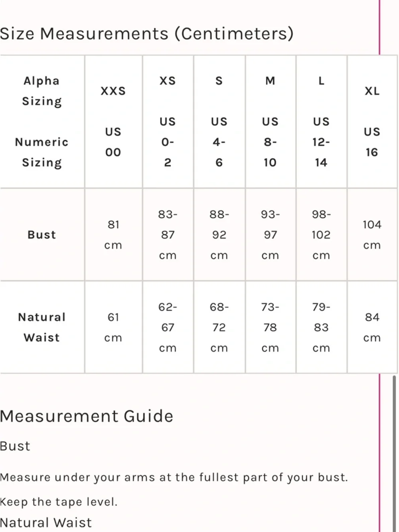The height and width of the screenshot is (532, 399).
Task: Click the 73-78 cm waist measurement
Action: tap(271, 327)
